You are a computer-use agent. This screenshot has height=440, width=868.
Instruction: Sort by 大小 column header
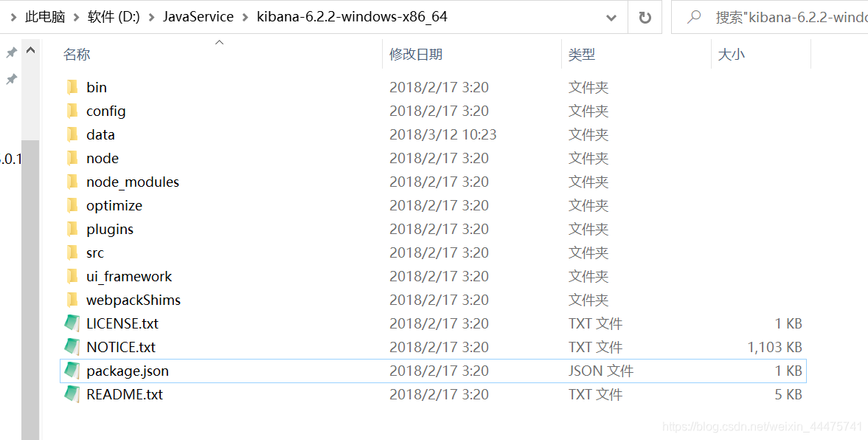[732, 55]
